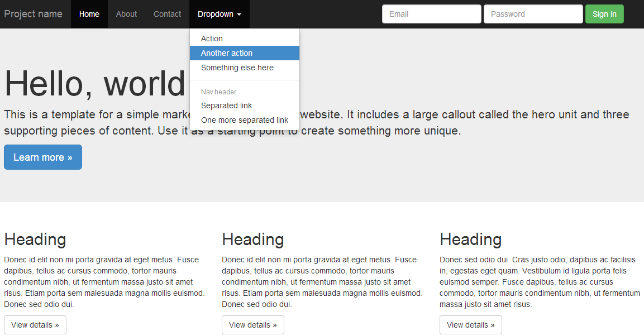Go to the Home nav tab
644x336 pixels.
(89, 14)
